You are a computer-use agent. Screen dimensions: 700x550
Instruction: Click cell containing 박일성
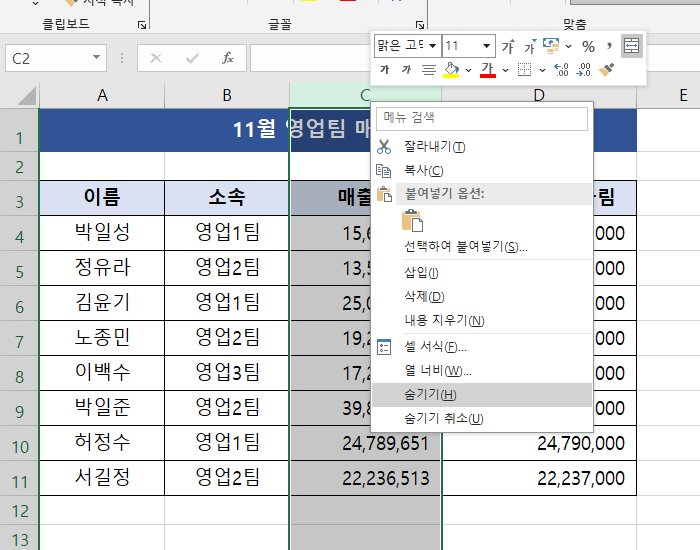(x=102, y=233)
